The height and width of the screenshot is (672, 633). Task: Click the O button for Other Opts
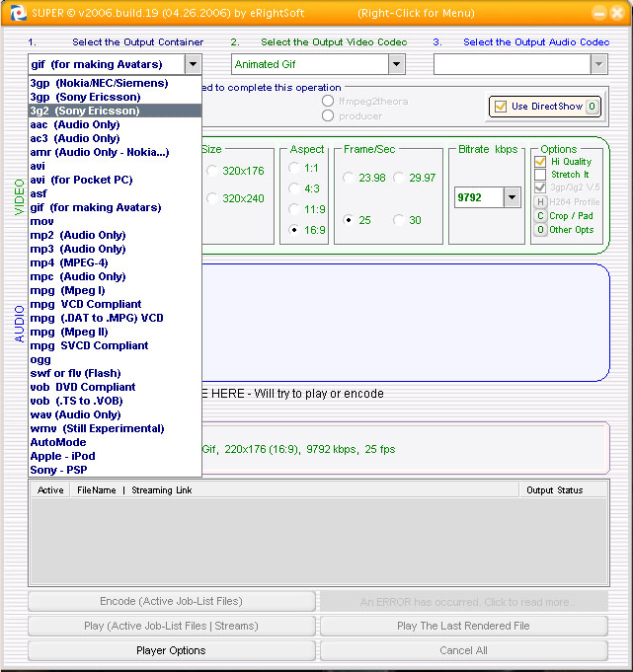pyautogui.click(x=540, y=230)
